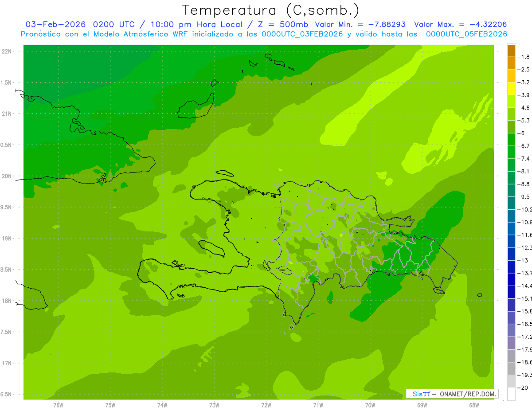Image resolution: width=532 pixels, height=411 pixels.
Task: Select the yellow swatch between -3.2 and -3.9
Action: point(511,88)
